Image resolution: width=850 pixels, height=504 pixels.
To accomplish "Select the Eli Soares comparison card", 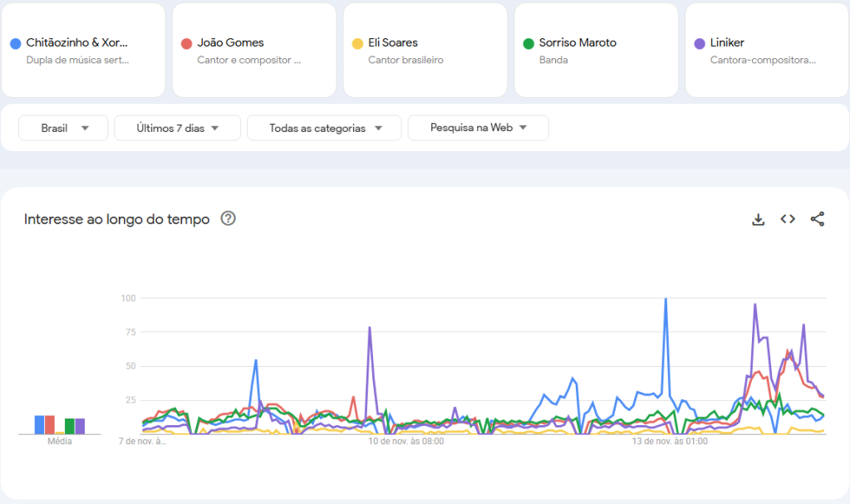I will [x=425, y=50].
